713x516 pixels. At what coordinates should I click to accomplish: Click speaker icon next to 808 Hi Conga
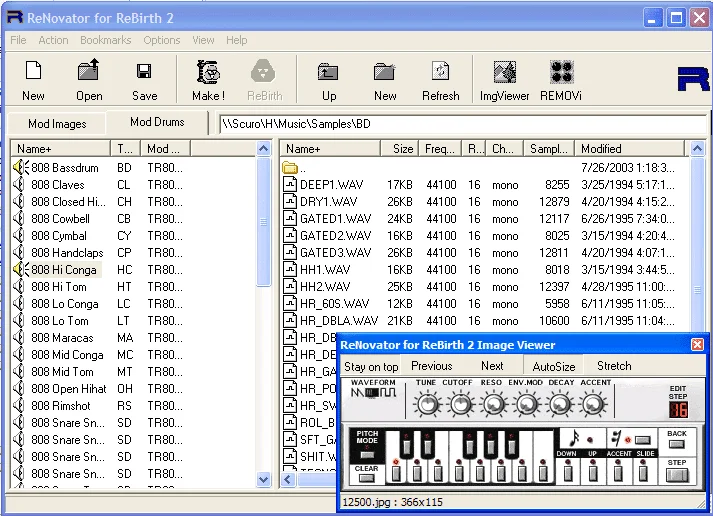pos(20,270)
